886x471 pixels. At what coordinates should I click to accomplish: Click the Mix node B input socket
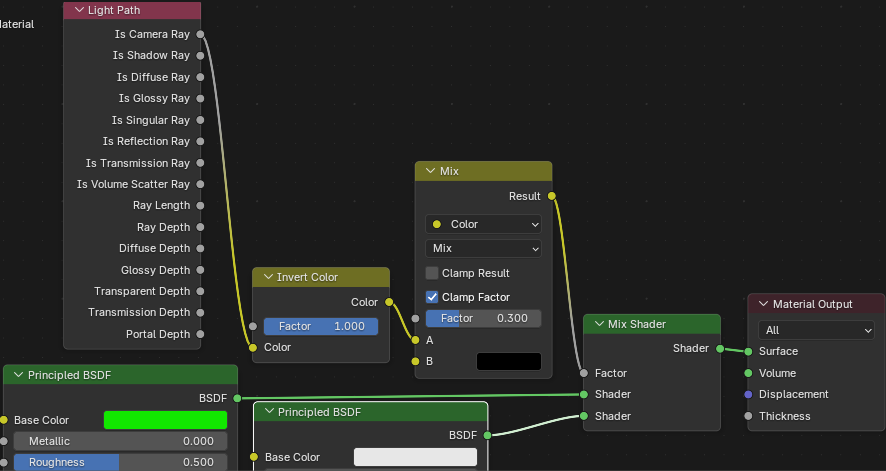click(x=415, y=361)
